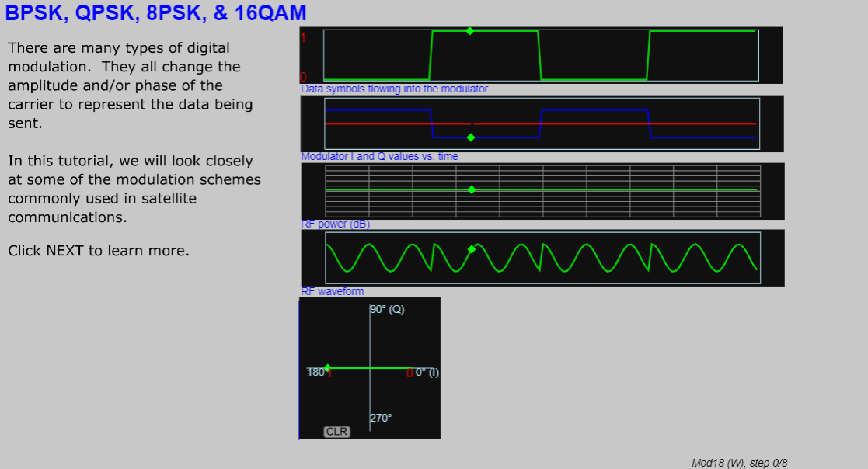Click the 'Click NEXT to learn more.' text

pos(99,252)
